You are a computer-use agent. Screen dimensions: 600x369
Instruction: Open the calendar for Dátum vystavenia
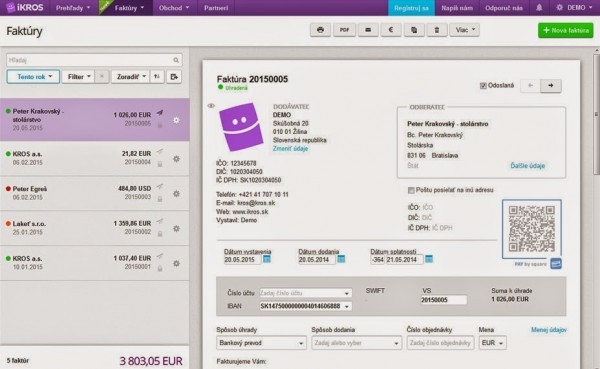pos(267,259)
